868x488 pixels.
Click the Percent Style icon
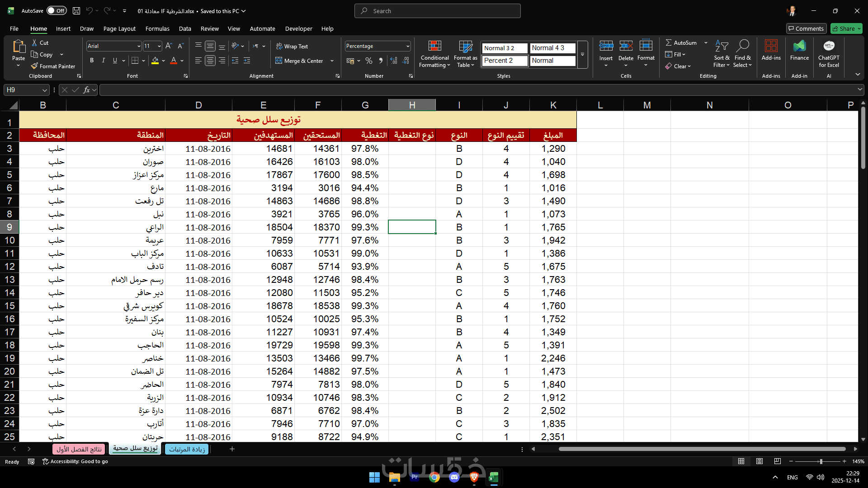(369, 61)
